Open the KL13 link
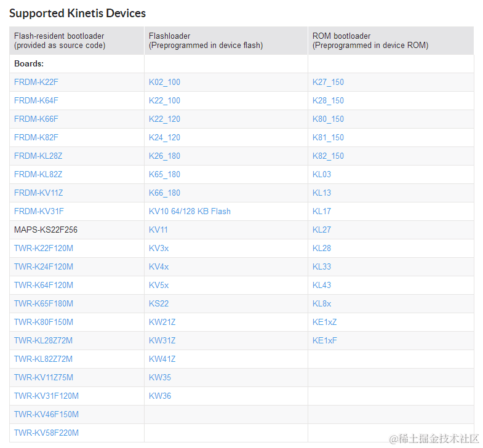 [x=322, y=193]
